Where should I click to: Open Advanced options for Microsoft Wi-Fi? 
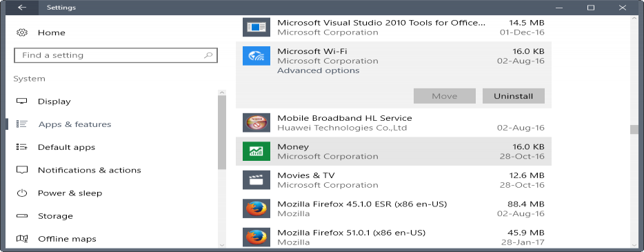[319, 70]
